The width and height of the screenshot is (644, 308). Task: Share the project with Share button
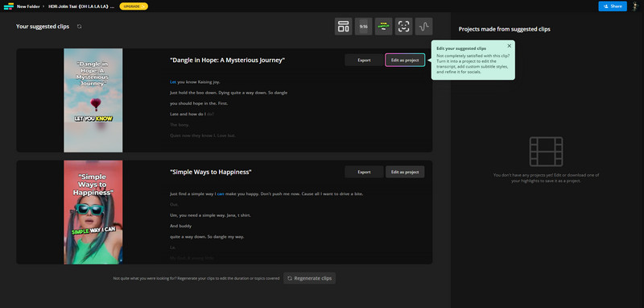tap(613, 6)
